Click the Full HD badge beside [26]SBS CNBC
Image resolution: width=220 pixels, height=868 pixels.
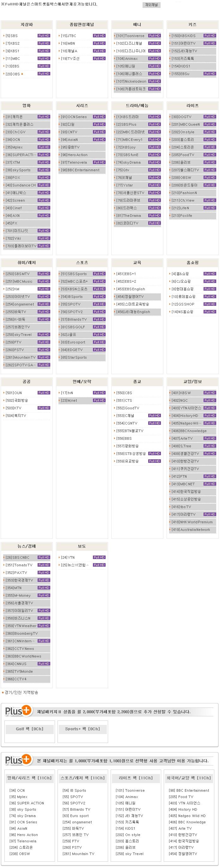[44, 557]
